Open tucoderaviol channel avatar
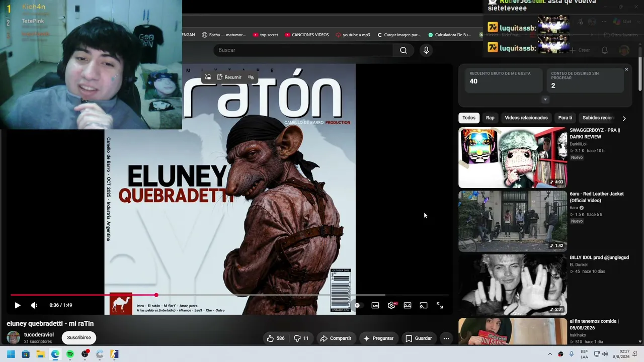The height and width of the screenshot is (362, 644). tap(14, 337)
